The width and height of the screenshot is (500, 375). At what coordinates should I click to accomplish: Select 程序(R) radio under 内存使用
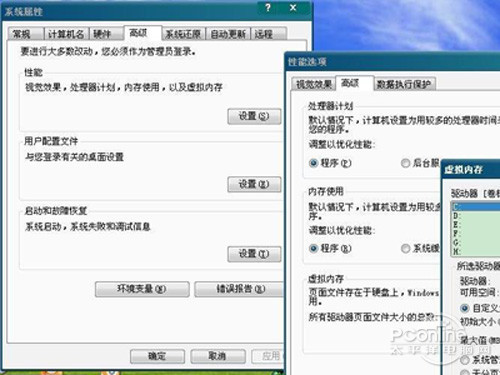click(x=313, y=249)
